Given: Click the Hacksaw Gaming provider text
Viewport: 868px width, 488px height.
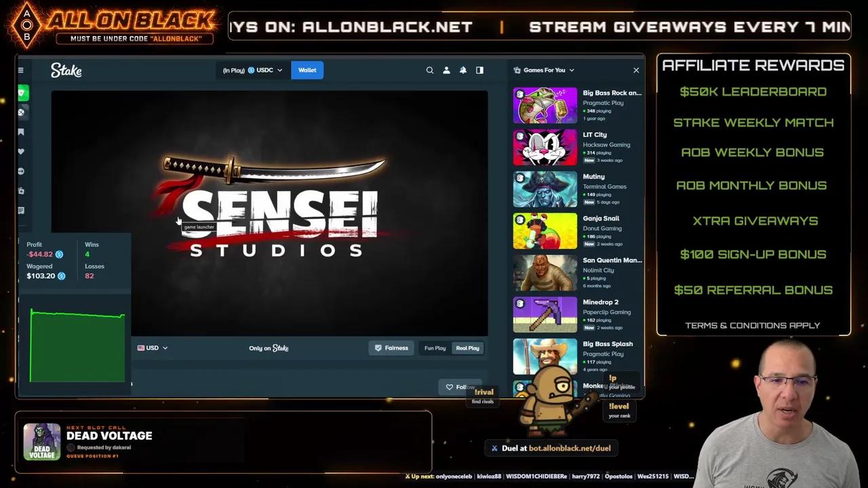Looking at the screenshot, I should 606,145.
